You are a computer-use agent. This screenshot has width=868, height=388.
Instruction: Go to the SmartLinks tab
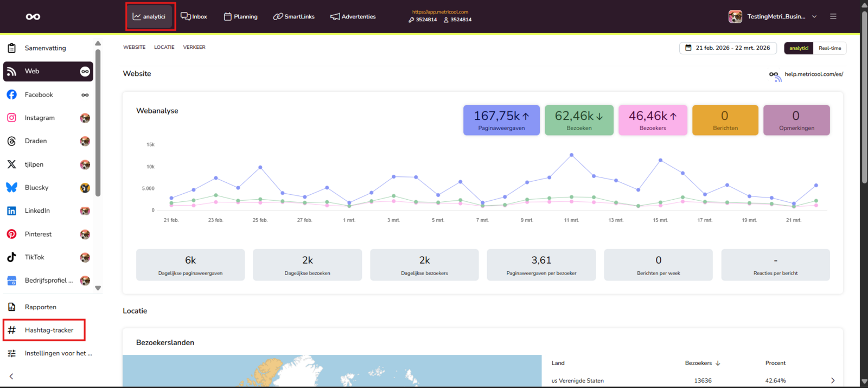pos(293,17)
